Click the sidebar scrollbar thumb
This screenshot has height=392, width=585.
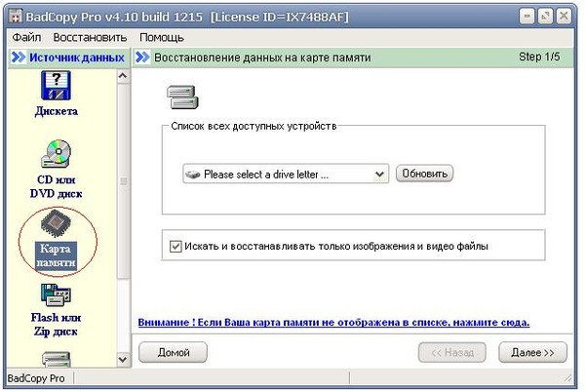(x=123, y=181)
